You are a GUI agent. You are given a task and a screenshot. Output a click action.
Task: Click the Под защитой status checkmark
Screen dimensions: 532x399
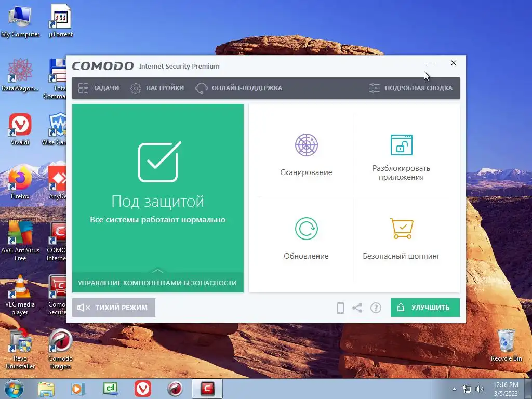click(159, 162)
